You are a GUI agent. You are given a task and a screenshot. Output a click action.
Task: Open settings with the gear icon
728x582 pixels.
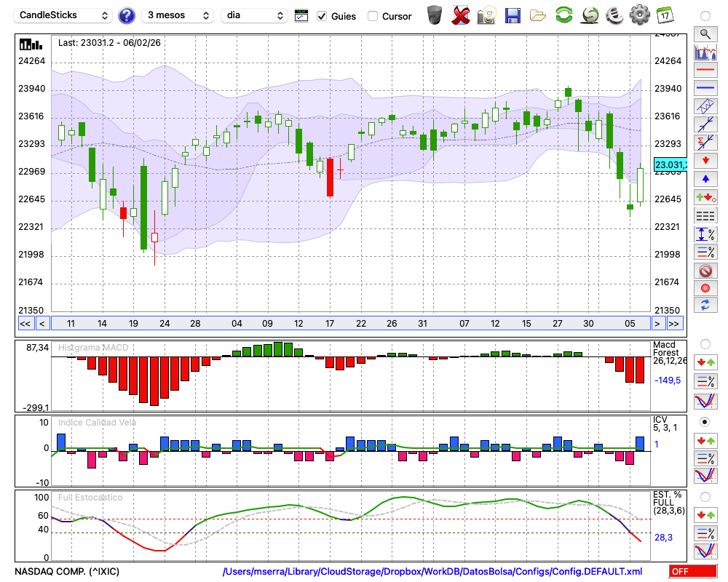point(640,15)
